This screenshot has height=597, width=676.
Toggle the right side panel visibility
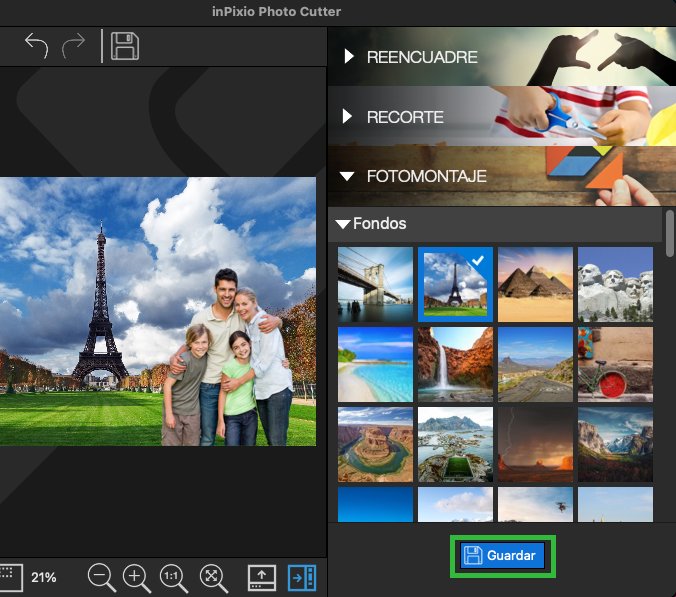301,577
